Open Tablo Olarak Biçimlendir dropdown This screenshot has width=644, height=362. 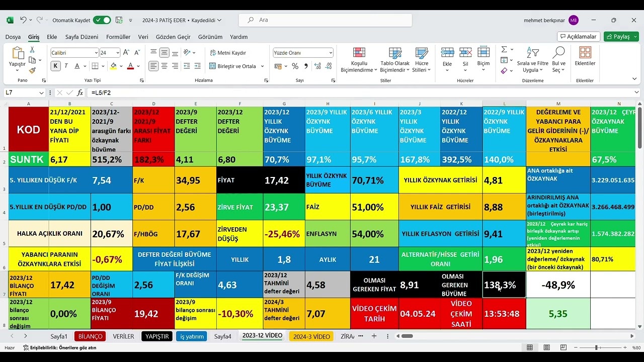coord(394,60)
